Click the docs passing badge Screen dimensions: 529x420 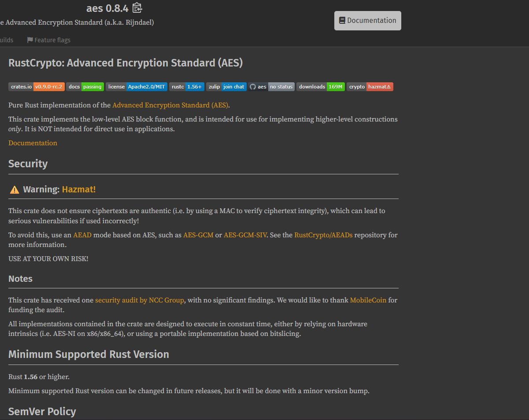85,87
